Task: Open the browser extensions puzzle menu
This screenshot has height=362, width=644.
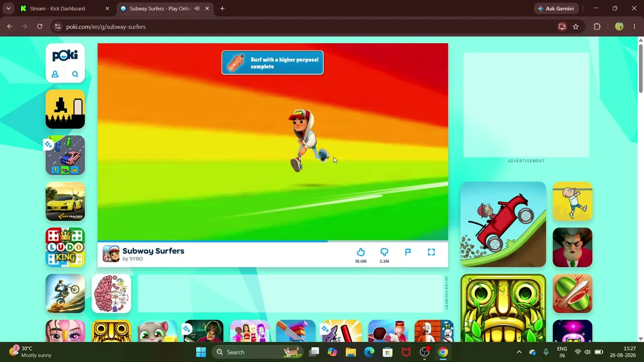Action: click(597, 27)
